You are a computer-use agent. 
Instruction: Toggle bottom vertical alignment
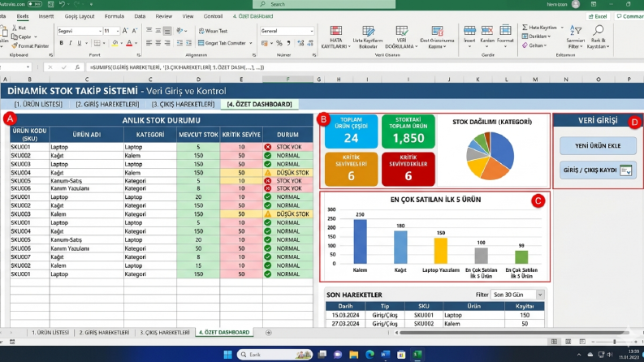coord(167,31)
